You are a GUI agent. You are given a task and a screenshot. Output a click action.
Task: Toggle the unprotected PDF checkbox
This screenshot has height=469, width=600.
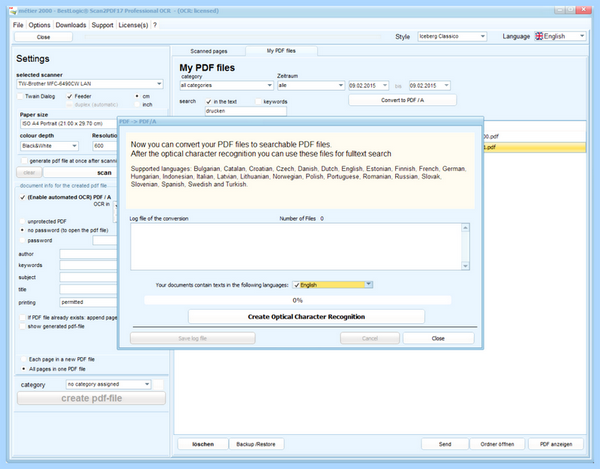pos(22,221)
